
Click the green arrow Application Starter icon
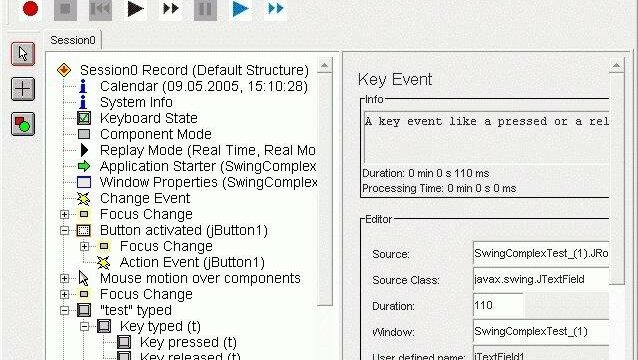coord(84,166)
